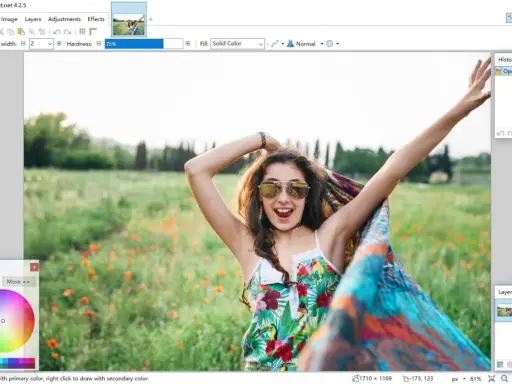The image size is (512, 384).
Task: Expand the image list arrow beside thumbnail
Action: coord(150,19)
